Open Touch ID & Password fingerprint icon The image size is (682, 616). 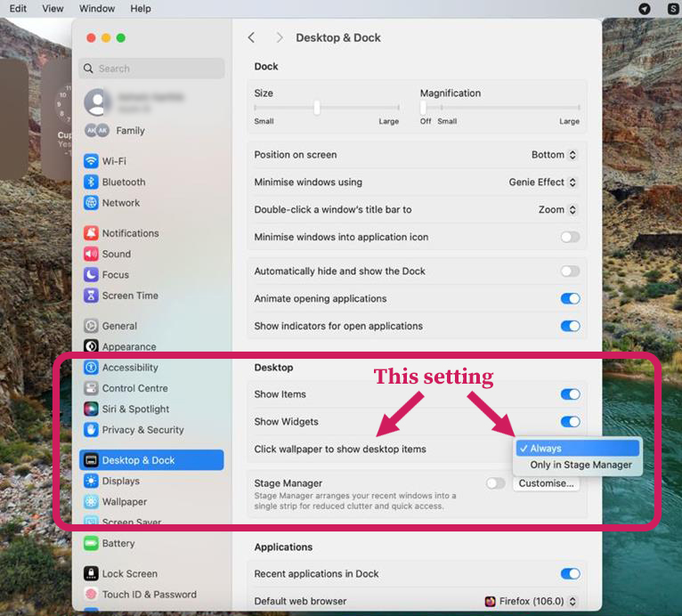(91, 595)
